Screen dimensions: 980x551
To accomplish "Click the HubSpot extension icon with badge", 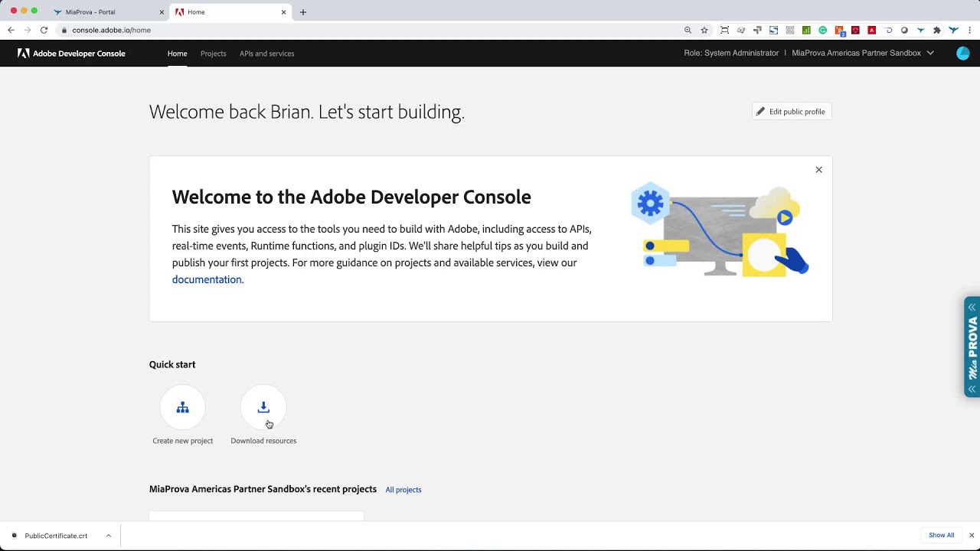I will 840,31.
